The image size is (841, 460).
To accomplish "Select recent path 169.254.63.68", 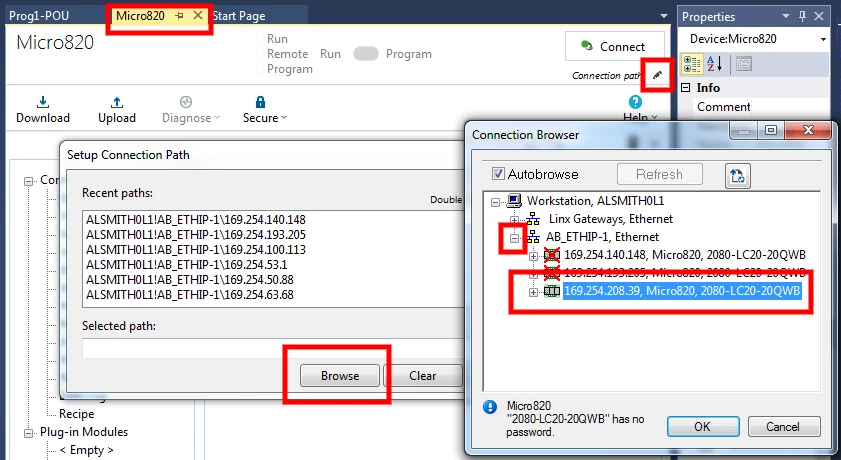I will click(x=190, y=295).
